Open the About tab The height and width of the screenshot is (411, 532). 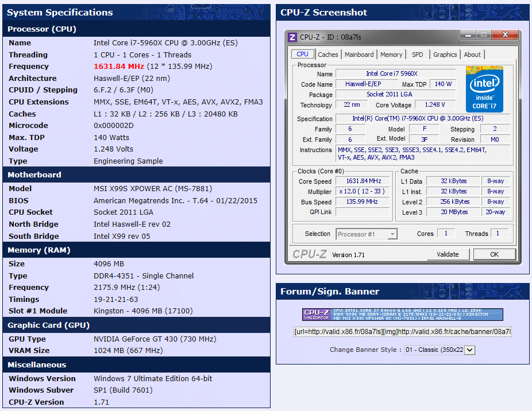tap(472, 55)
